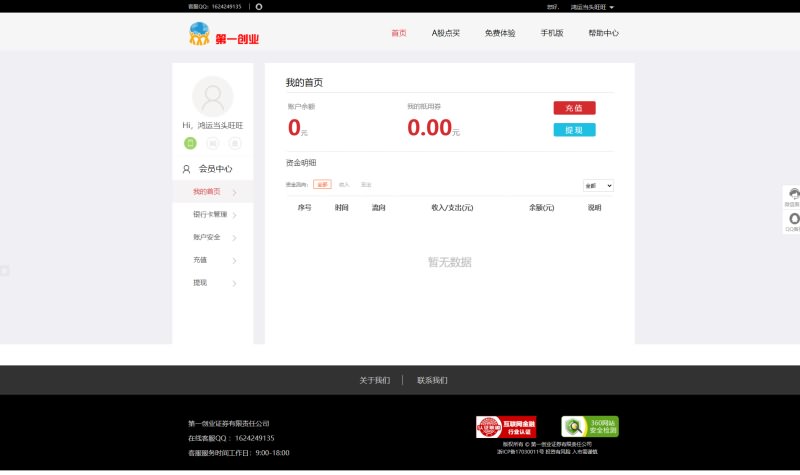Image resolution: width=800 pixels, height=475 pixels.
Task: Open the 联系我们 footer link
Action: pos(432,380)
